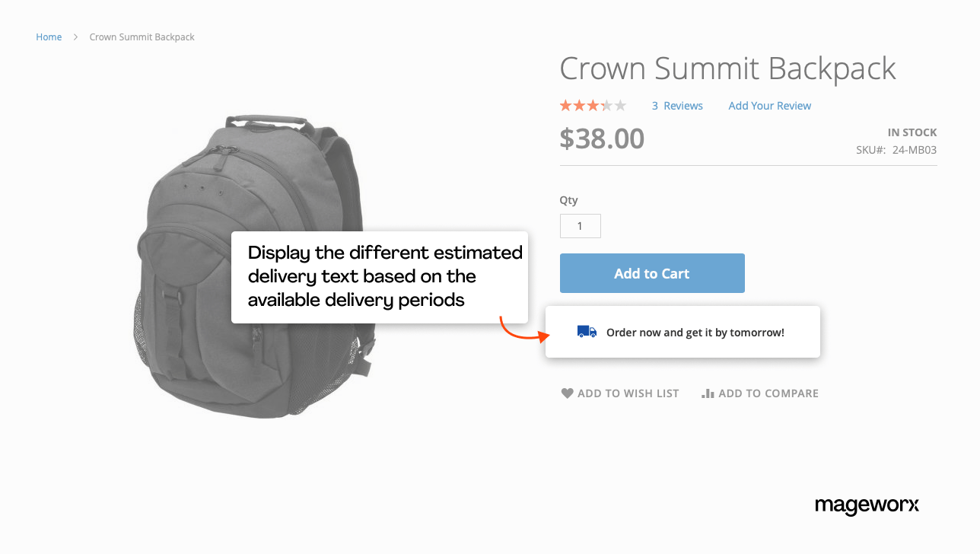Select the Crown Summit Backpack breadcrumb text
The width and height of the screenshot is (980, 554).
click(x=142, y=37)
